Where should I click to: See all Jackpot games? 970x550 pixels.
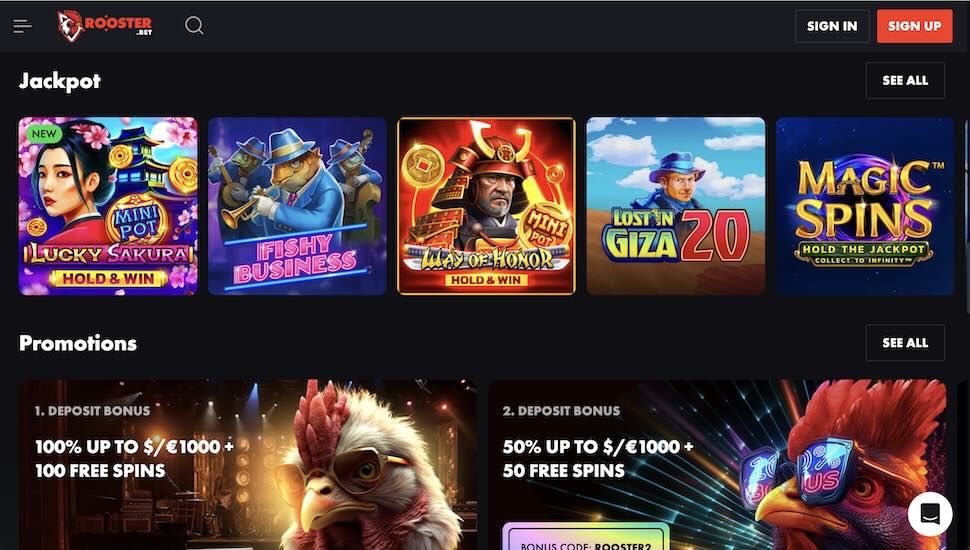[905, 80]
